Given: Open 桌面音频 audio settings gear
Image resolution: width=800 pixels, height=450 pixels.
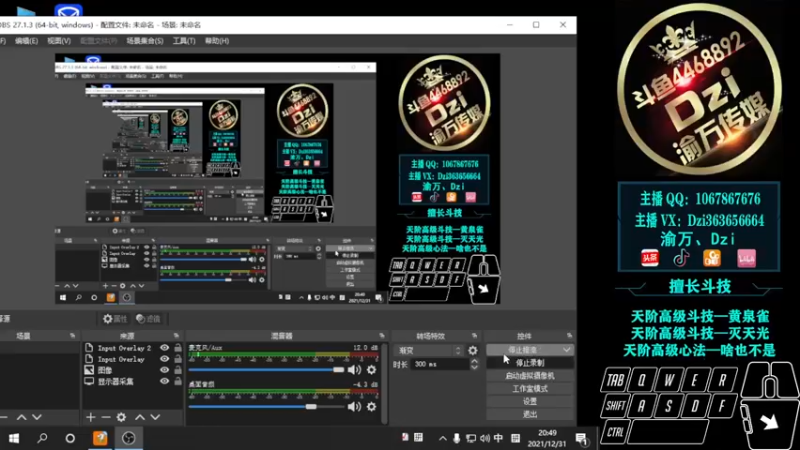Looking at the screenshot, I should point(371,407).
